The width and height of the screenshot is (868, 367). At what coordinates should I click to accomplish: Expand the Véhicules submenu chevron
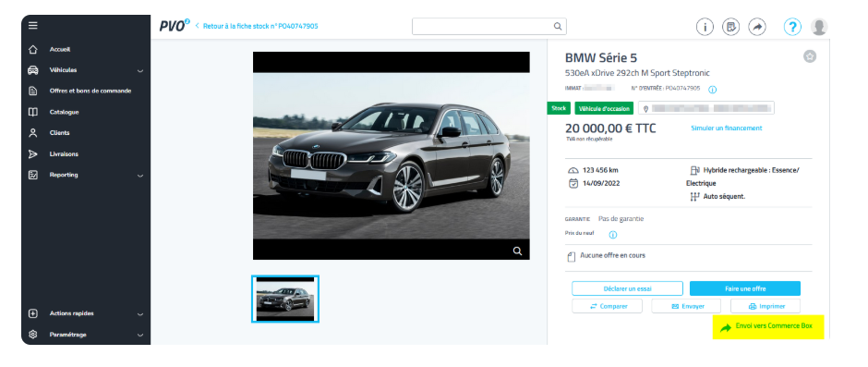pyautogui.click(x=140, y=71)
